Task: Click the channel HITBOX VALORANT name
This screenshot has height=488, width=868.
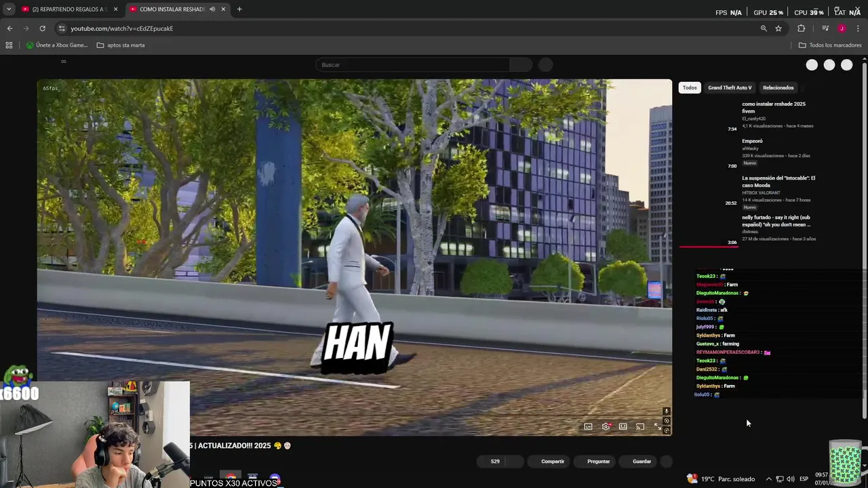Action: click(761, 192)
